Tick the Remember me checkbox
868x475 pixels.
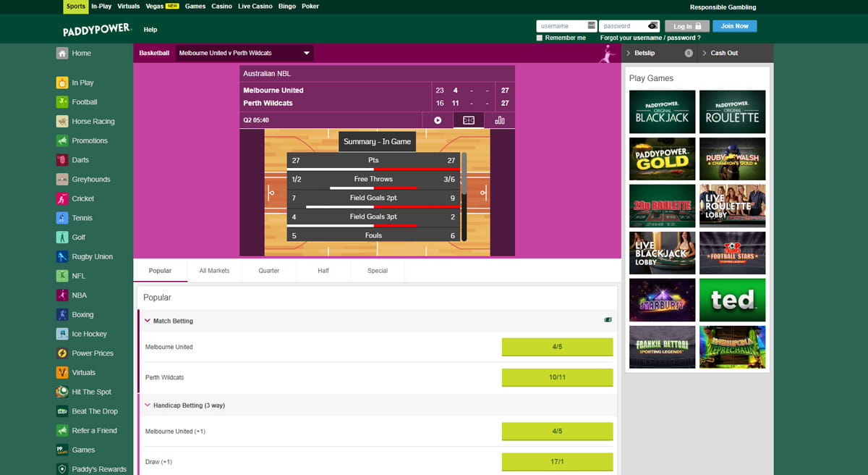point(540,38)
